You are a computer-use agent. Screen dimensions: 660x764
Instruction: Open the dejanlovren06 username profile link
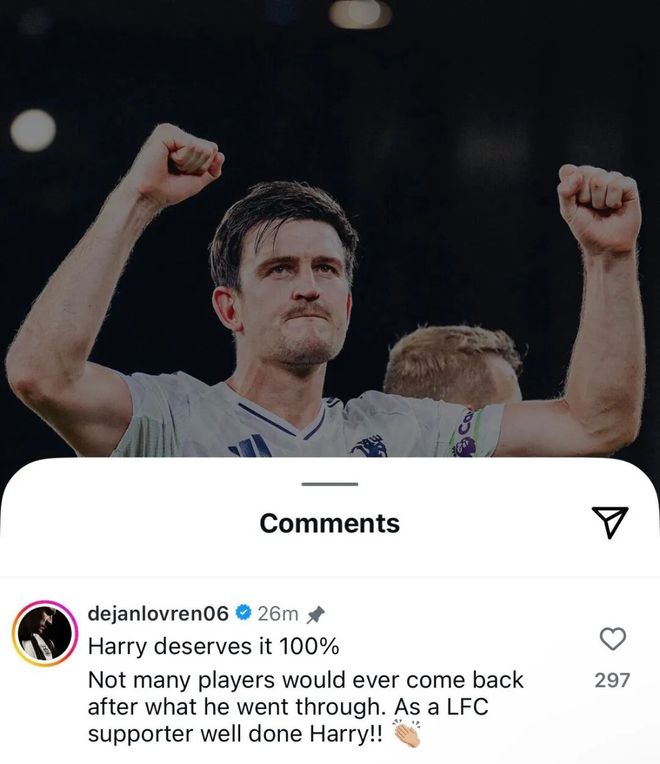(158, 613)
